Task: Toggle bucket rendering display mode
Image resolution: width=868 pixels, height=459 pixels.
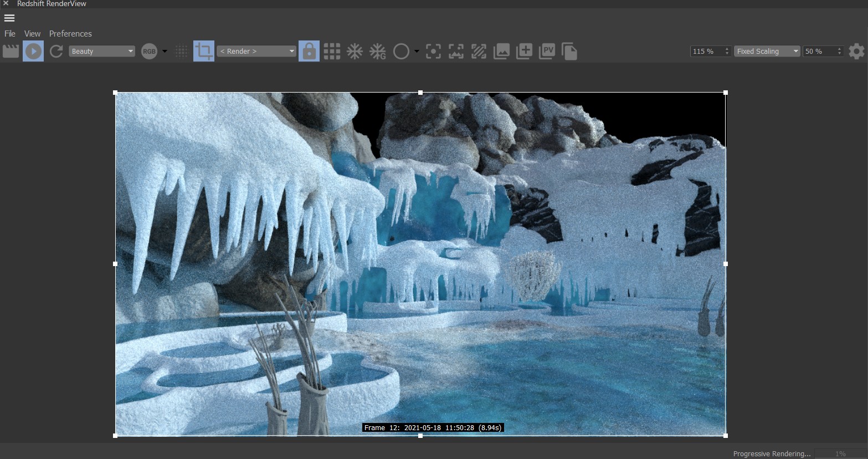Action: [332, 51]
